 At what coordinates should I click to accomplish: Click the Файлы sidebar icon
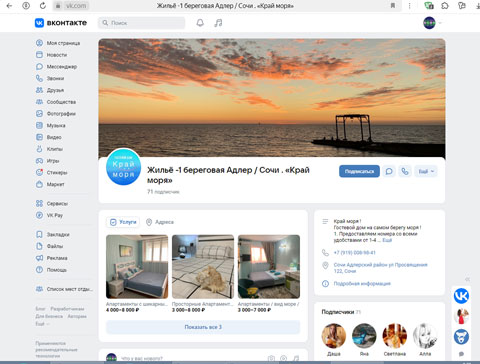click(39, 246)
